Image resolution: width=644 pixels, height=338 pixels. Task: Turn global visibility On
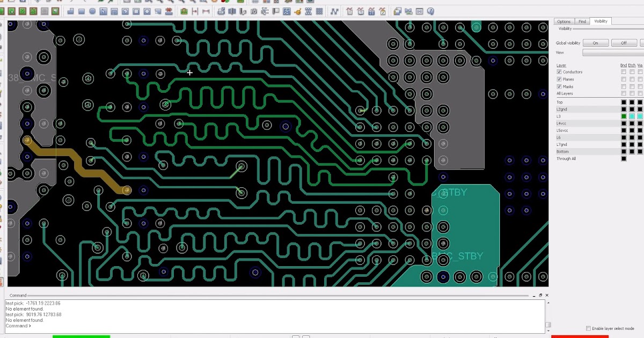coord(595,42)
